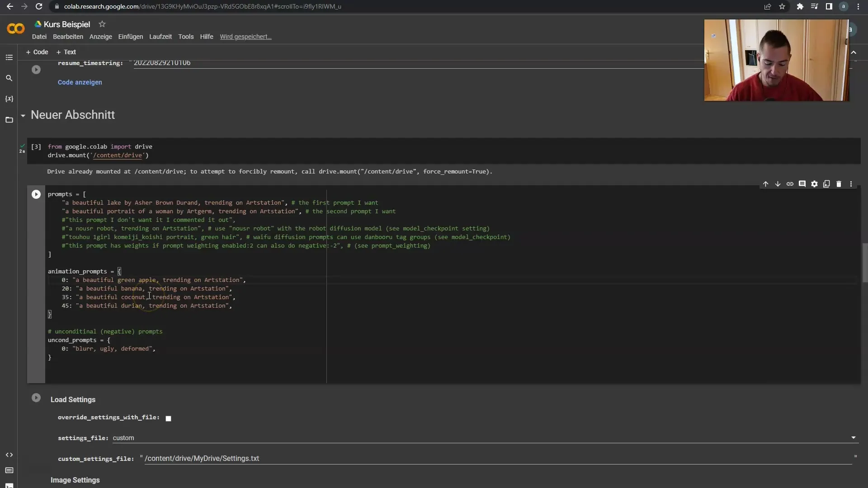
Task: Open command palette sidebar icon
Action: tap(9, 470)
